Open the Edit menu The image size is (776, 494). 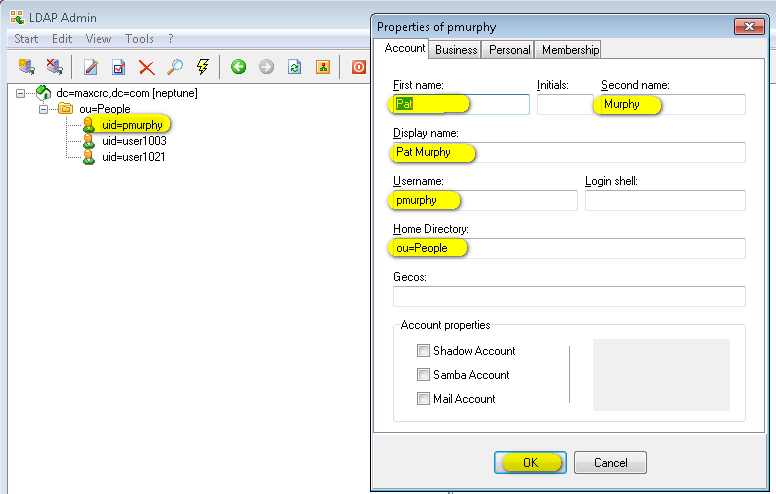[x=62, y=39]
